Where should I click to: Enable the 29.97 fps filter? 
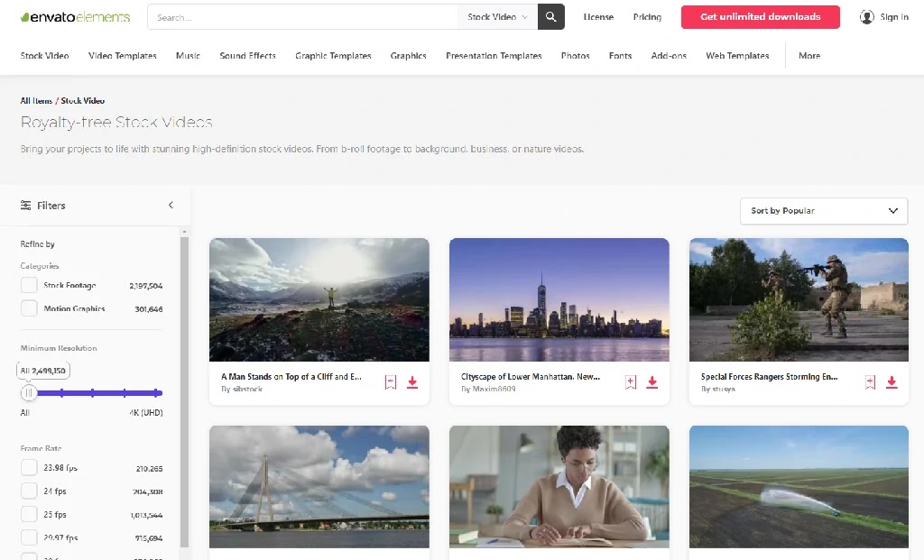pyautogui.click(x=29, y=537)
